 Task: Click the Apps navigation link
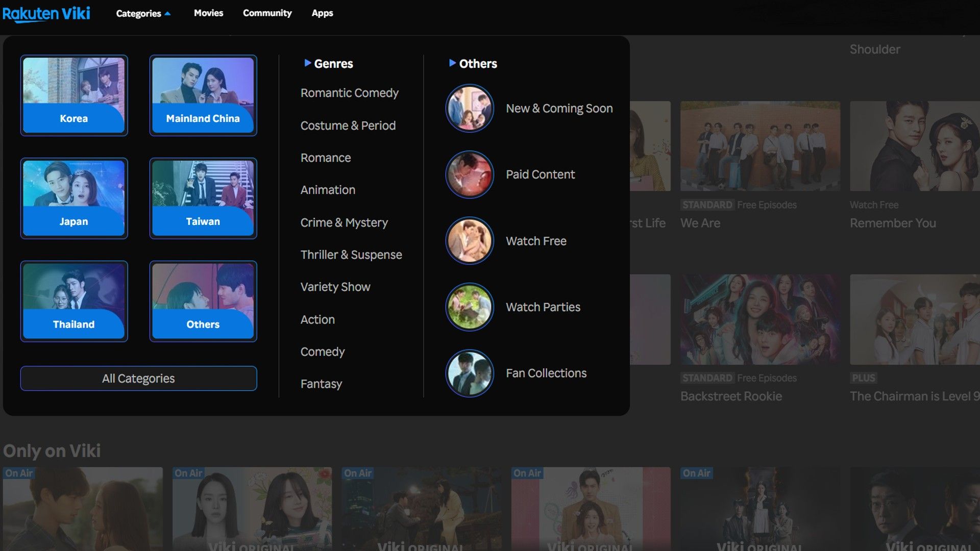pyautogui.click(x=323, y=13)
